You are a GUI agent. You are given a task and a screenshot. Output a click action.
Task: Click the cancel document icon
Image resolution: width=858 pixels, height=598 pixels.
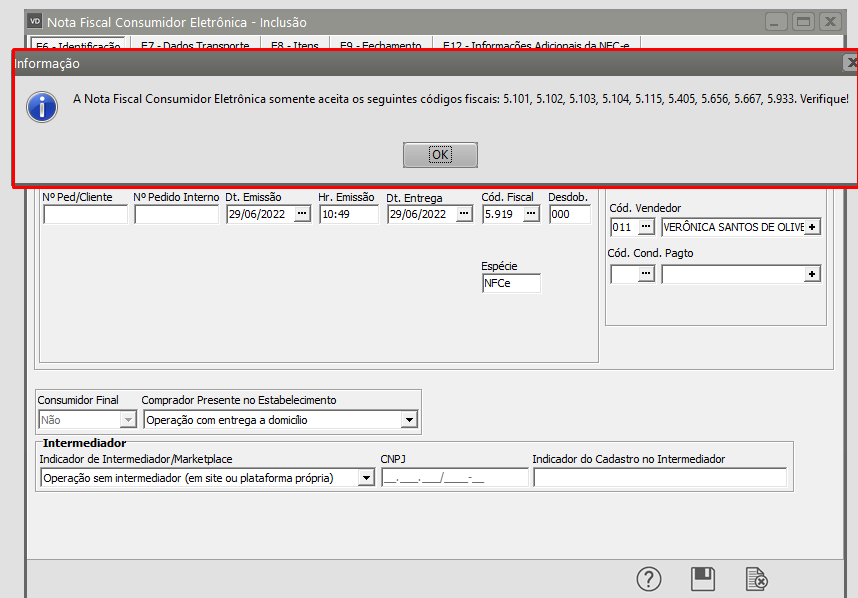pyautogui.click(x=757, y=579)
